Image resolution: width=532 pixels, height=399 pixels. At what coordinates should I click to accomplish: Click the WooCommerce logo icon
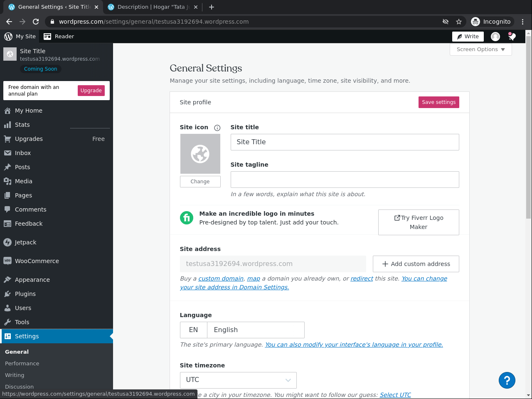point(7,261)
